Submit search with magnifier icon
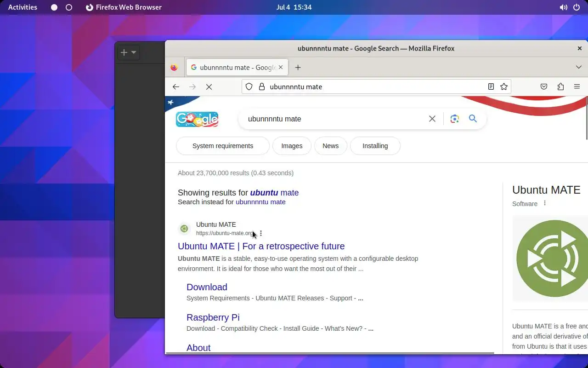588x368 pixels. click(x=473, y=119)
